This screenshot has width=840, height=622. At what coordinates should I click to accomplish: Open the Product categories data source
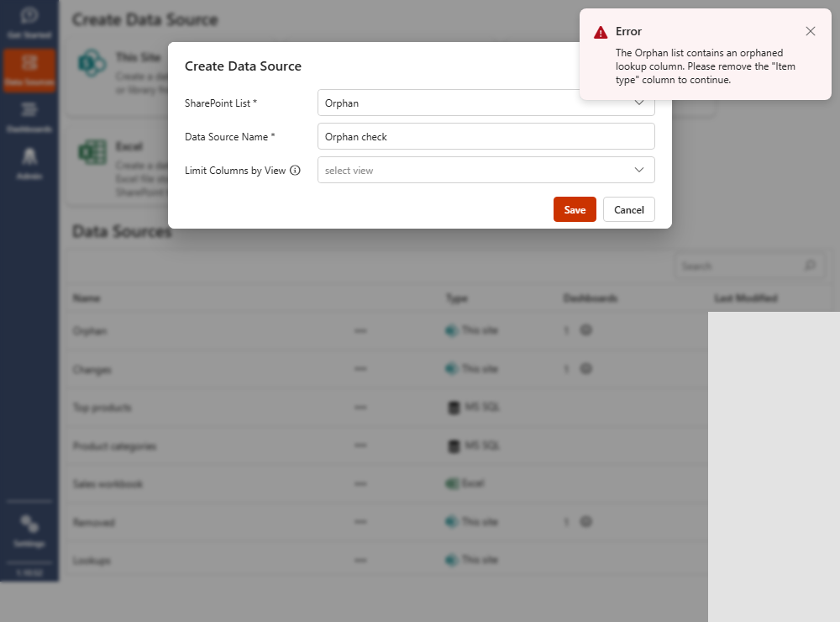click(114, 446)
